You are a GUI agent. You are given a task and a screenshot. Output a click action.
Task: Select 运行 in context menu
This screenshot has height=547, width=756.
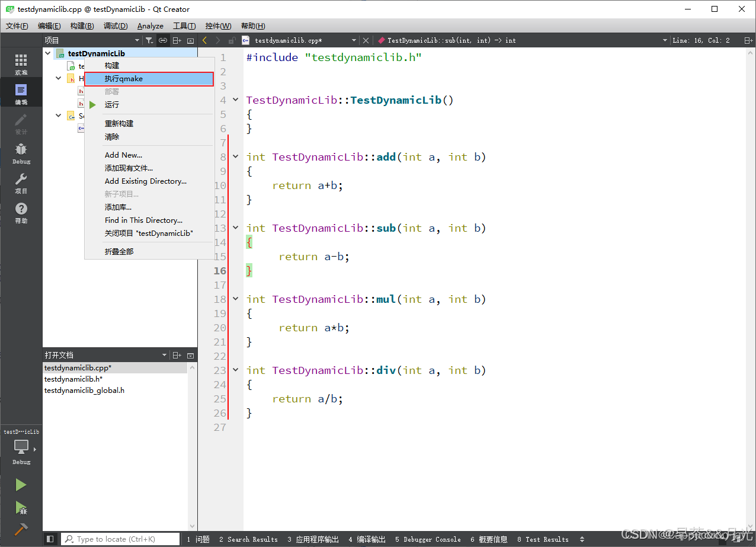[x=149, y=104]
